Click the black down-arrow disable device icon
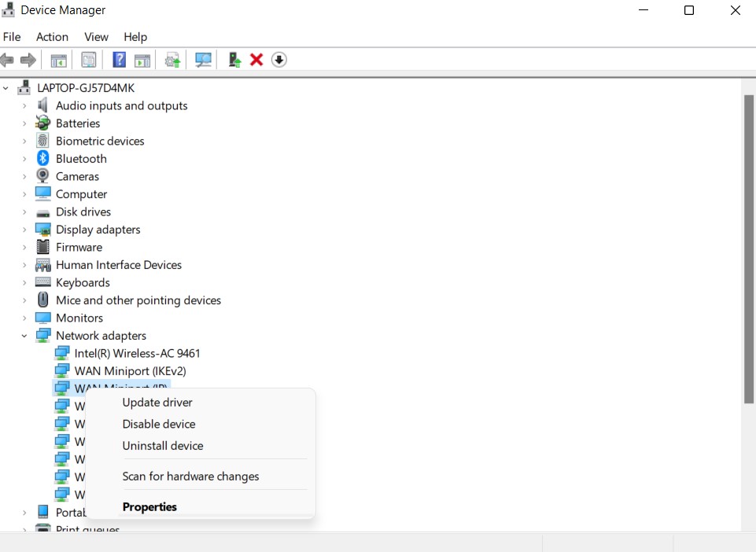The image size is (756, 552). point(278,60)
